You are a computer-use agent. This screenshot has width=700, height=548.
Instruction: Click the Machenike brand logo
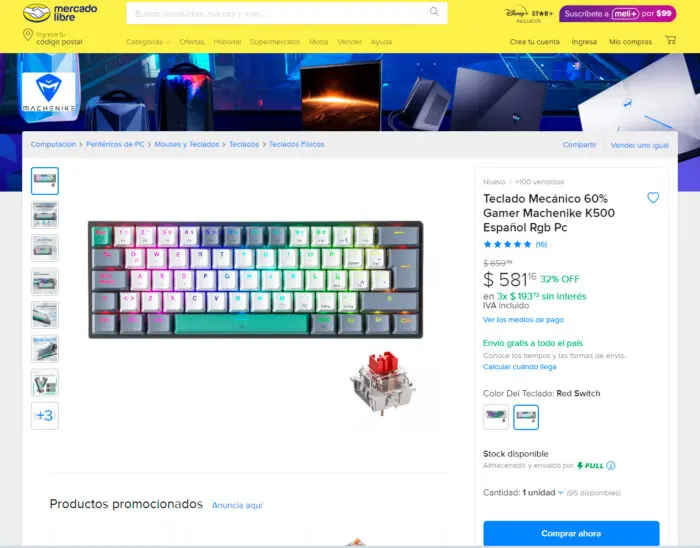click(x=49, y=93)
